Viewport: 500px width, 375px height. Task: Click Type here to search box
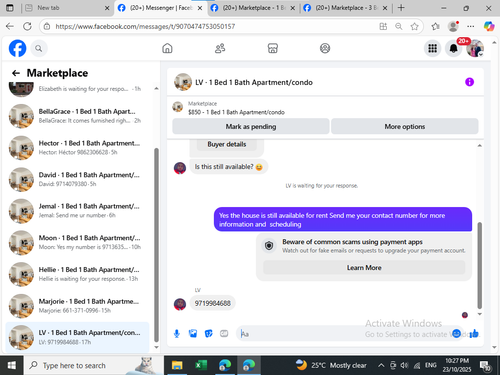click(93, 365)
